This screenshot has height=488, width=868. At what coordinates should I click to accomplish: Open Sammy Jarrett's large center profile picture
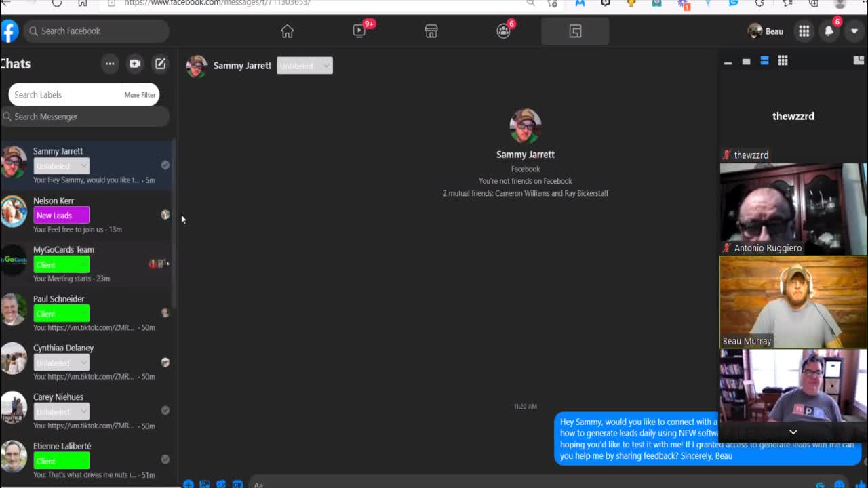(x=526, y=126)
